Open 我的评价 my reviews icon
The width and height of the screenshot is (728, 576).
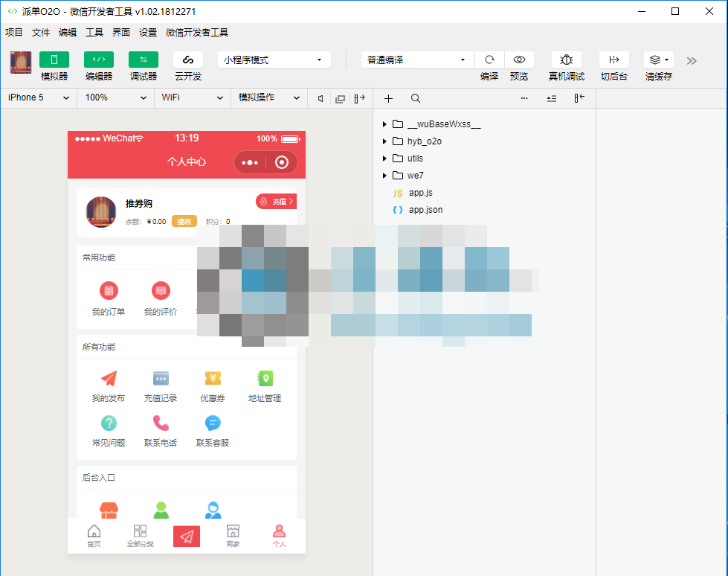pos(161,291)
